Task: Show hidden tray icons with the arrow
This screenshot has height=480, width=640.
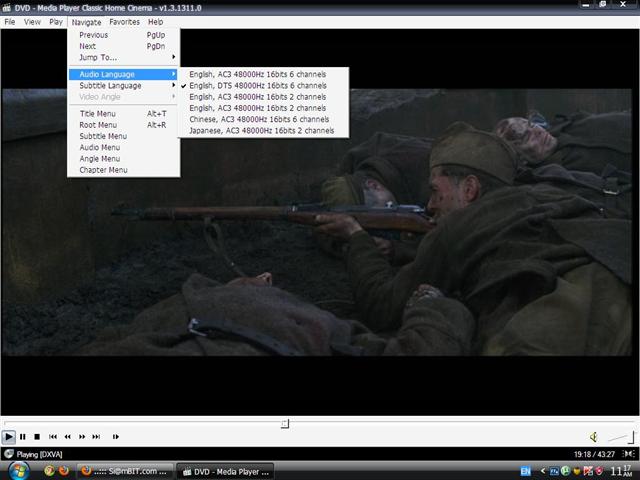Action: (542, 471)
